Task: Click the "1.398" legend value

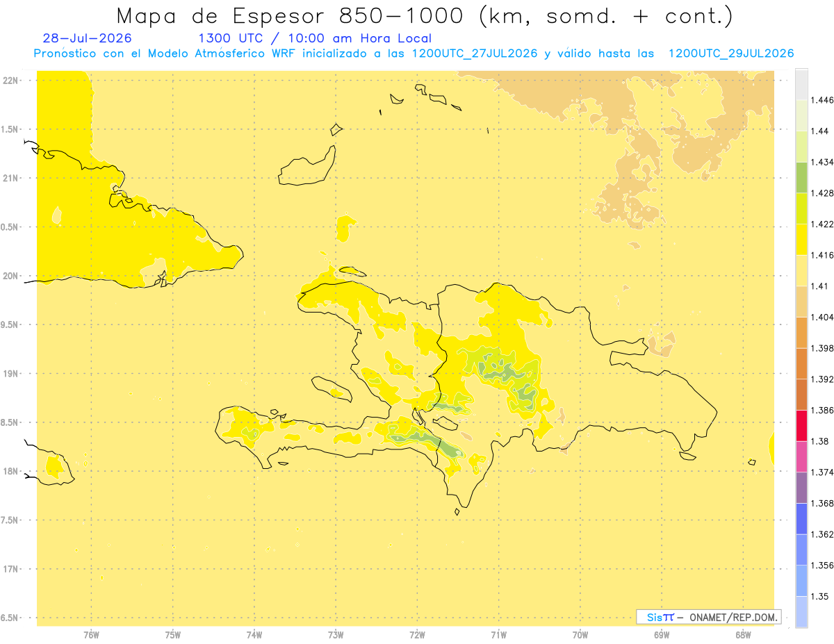Action: point(821,348)
